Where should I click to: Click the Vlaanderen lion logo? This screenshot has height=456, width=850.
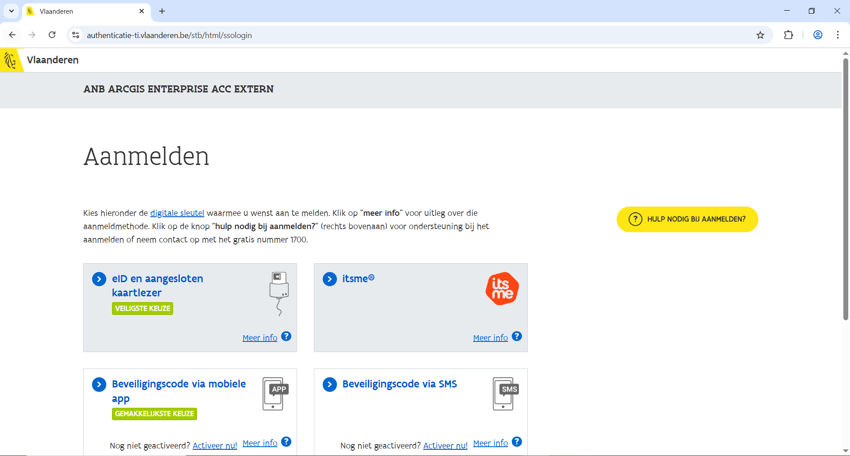tap(10, 60)
